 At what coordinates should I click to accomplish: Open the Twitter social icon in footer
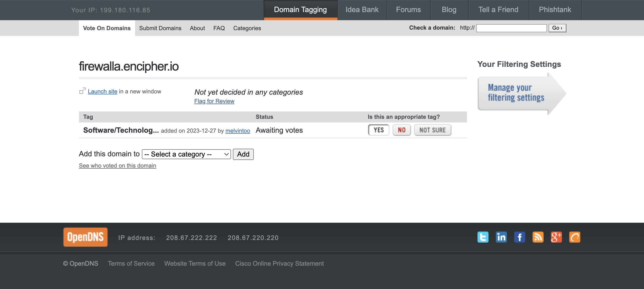(x=483, y=237)
